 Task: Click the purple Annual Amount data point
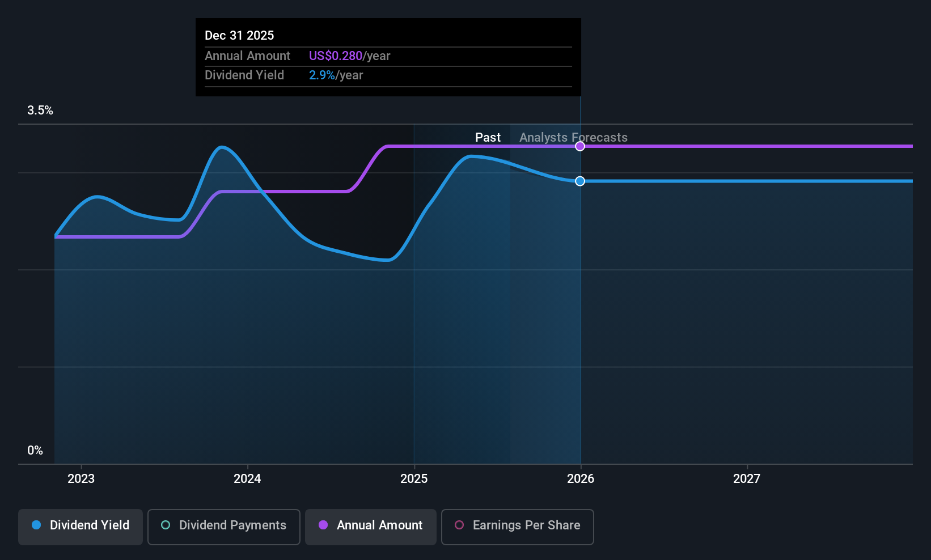click(x=580, y=146)
